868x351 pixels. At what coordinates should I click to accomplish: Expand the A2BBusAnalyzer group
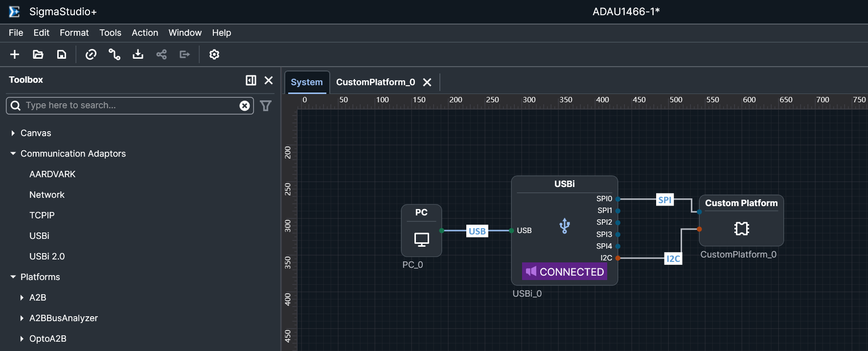[22, 318]
